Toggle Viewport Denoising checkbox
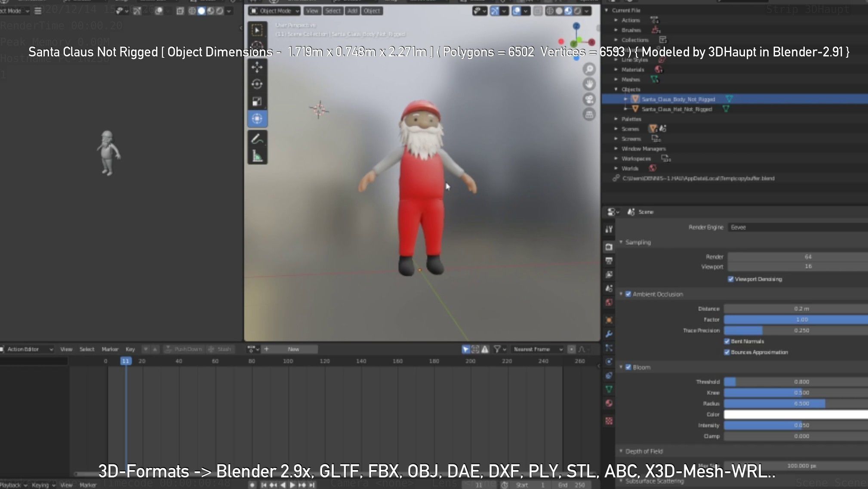The image size is (868, 489). tap(730, 279)
